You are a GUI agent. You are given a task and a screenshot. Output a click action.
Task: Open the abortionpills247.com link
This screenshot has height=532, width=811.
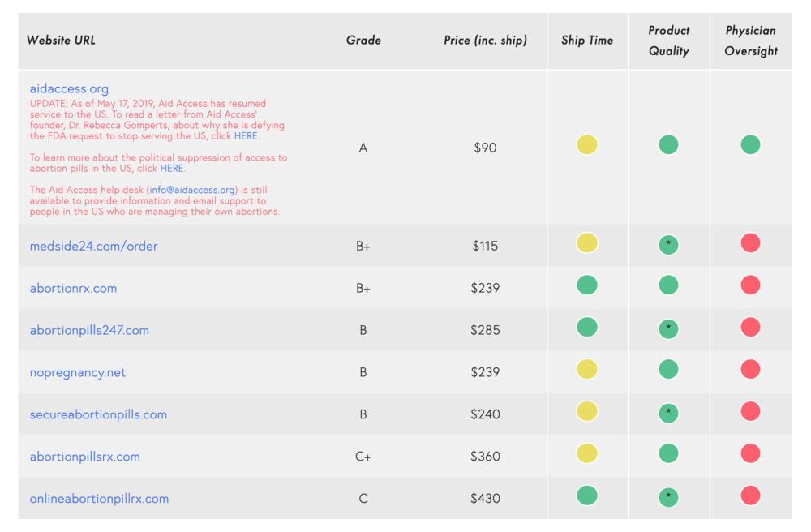coord(89,330)
